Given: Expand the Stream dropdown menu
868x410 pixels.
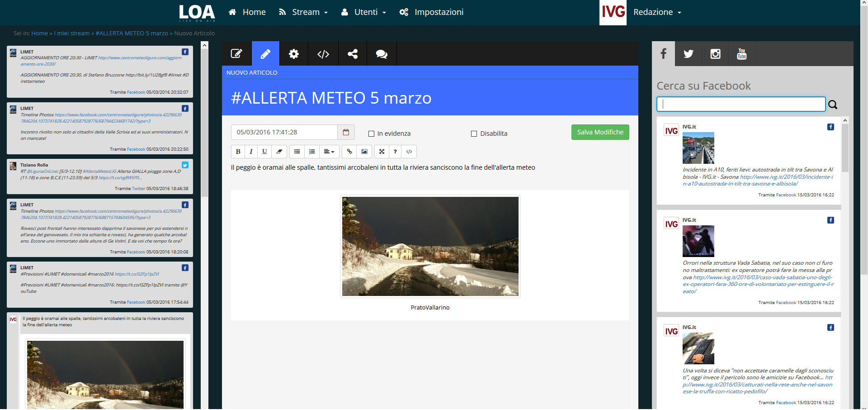Looking at the screenshot, I should tap(303, 12).
